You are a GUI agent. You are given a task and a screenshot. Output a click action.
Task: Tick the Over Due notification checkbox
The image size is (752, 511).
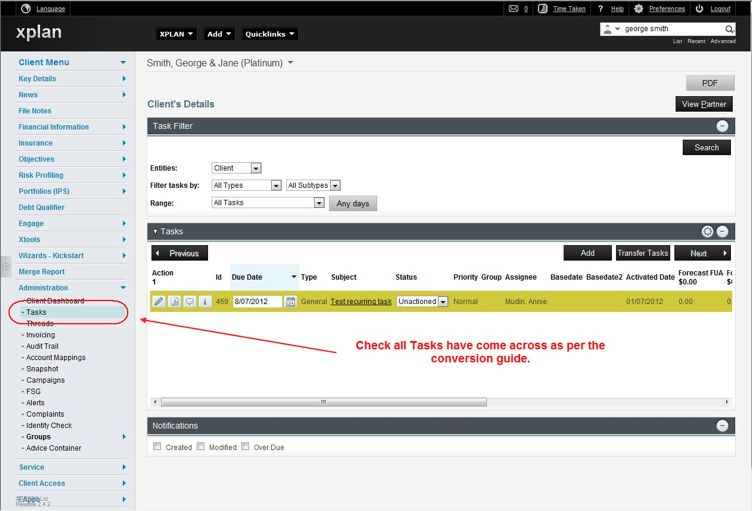pos(245,446)
